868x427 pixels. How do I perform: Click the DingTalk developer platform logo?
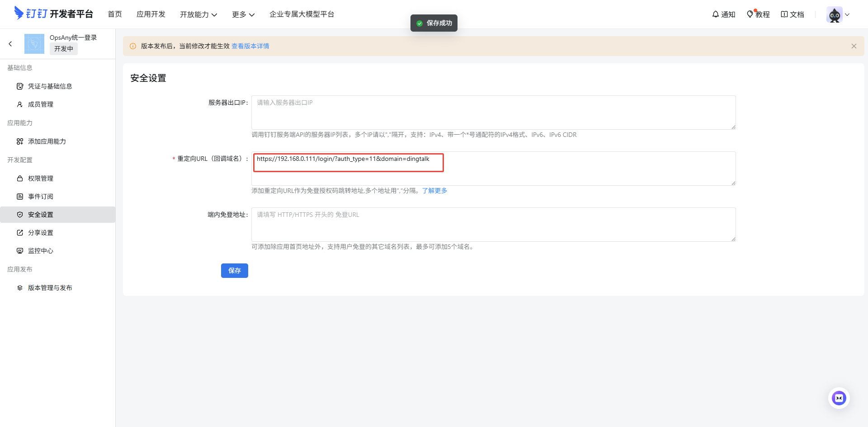(x=53, y=14)
